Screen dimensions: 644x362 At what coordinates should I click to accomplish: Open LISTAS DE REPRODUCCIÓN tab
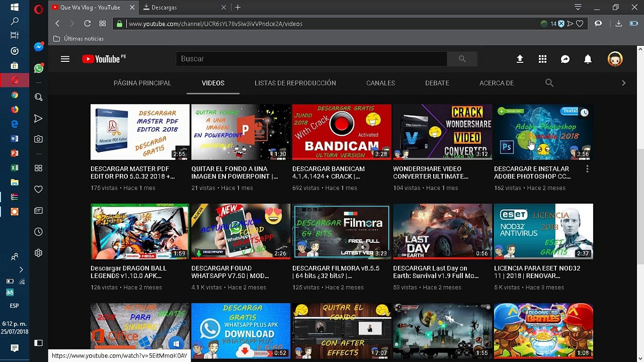[x=295, y=83]
